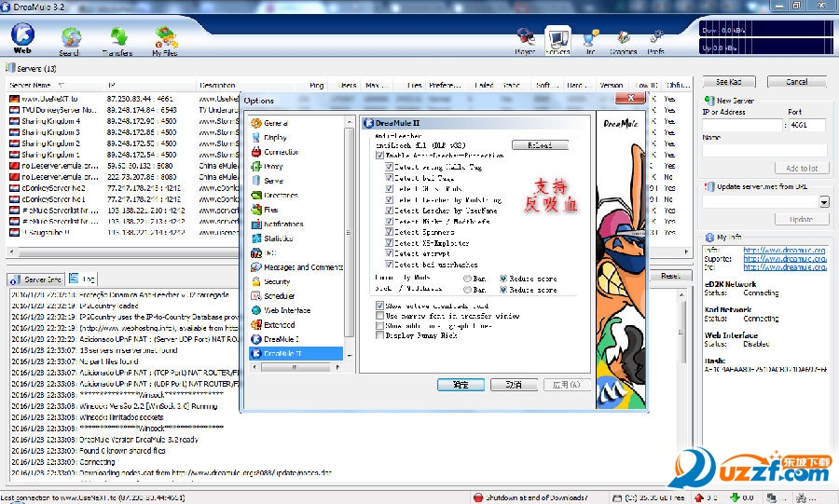The width and height of the screenshot is (839, 504).
Task: Toggle Detect XS-Exploiter checkbox
Action: point(389,243)
